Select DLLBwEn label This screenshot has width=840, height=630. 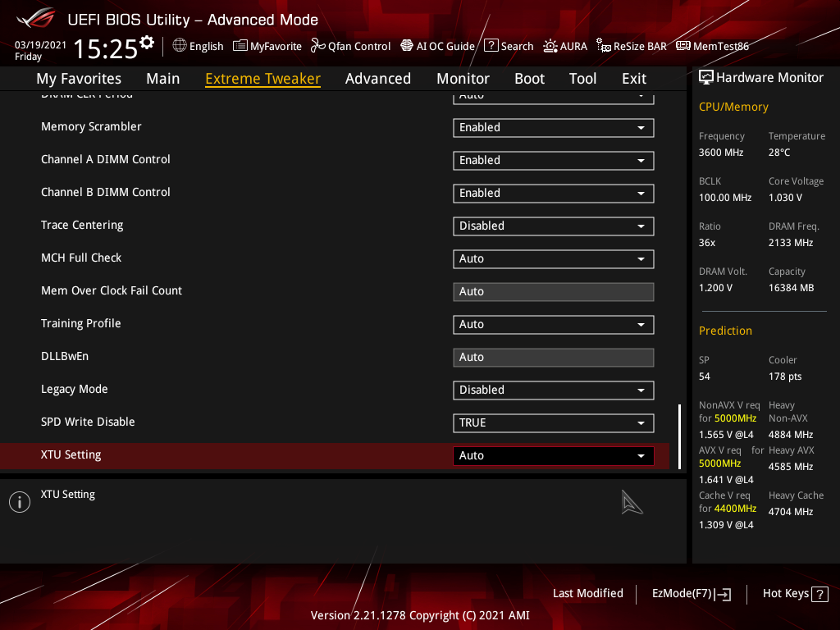coord(64,356)
